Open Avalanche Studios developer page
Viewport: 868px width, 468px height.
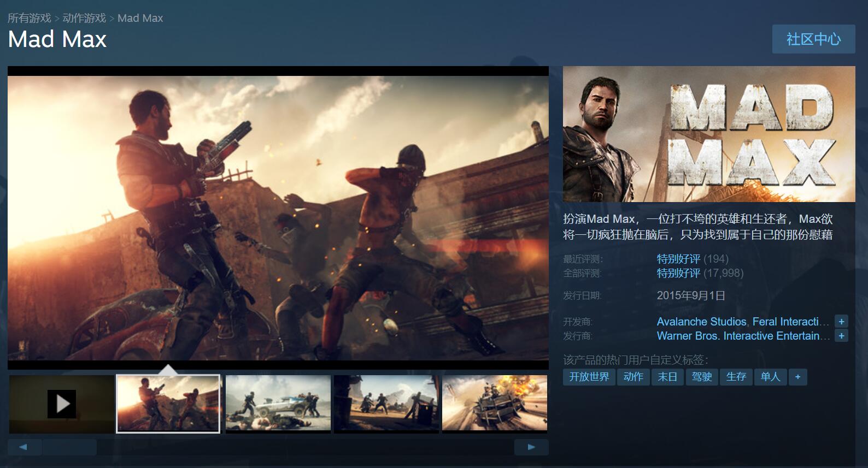(x=701, y=322)
